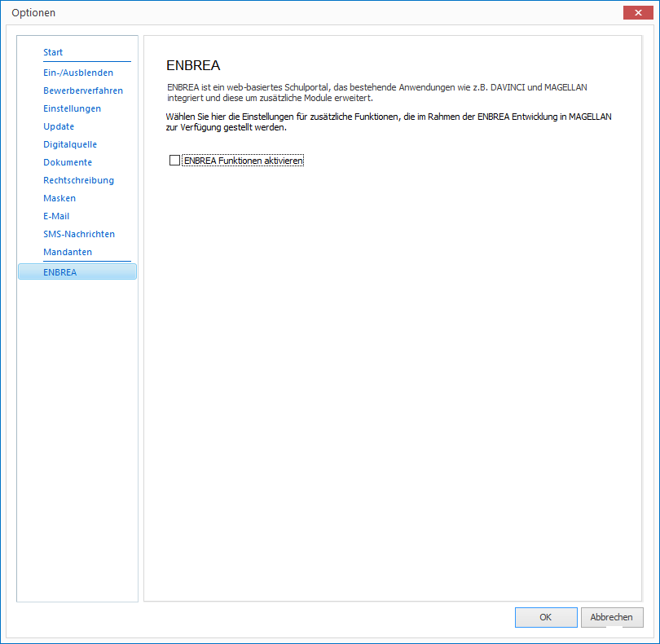Click the paragraph starting 'ENBREA ist ein web-basiertes'
This screenshot has width=660, height=644.
click(376, 93)
